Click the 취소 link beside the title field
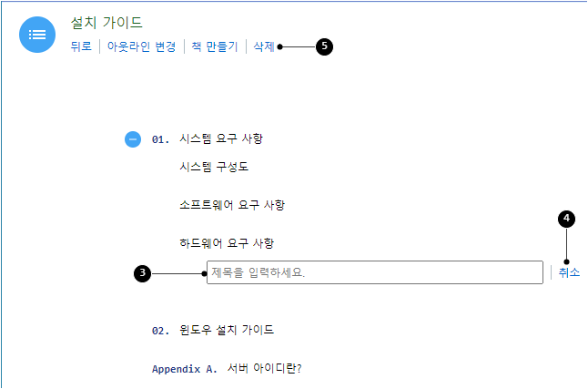This screenshot has width=588, height=389. tap(569, 272)
